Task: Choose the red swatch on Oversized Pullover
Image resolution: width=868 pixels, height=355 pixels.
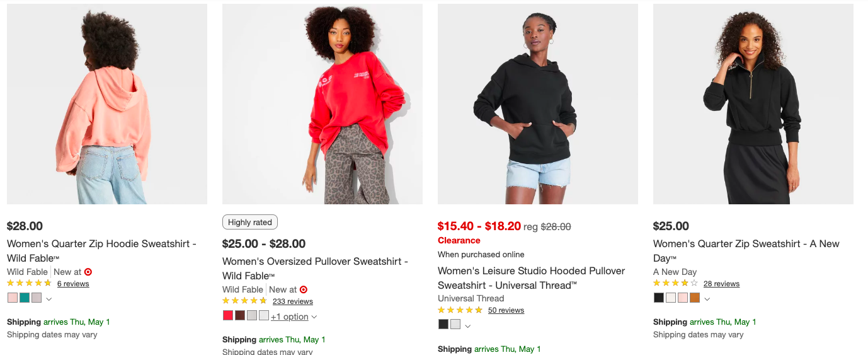Action: [228, 315]
